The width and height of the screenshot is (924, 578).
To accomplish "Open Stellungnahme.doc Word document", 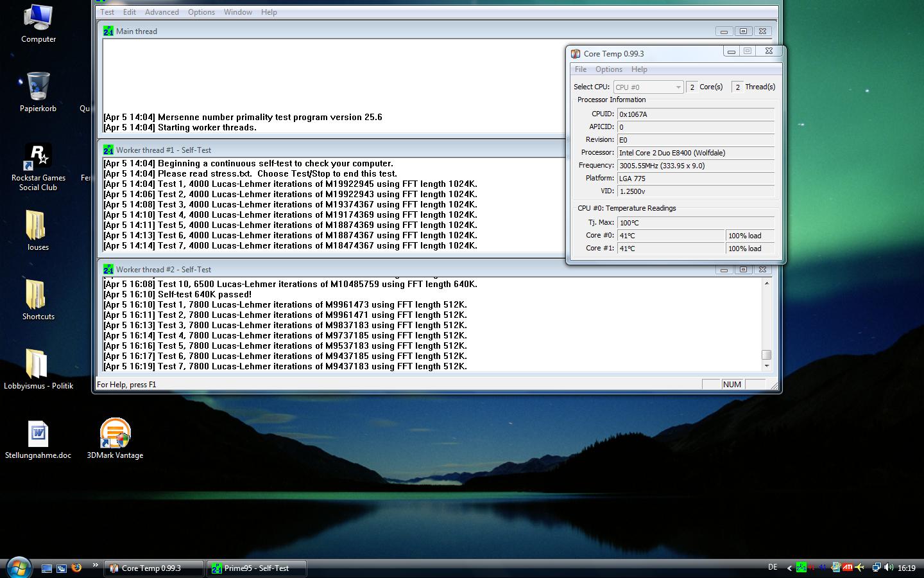I will click(x=38, y=440).
